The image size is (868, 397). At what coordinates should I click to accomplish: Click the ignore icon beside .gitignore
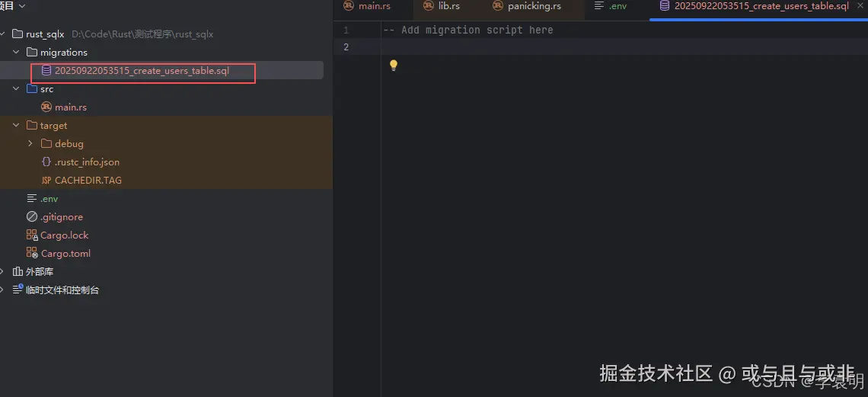click(x=31, y=216)
